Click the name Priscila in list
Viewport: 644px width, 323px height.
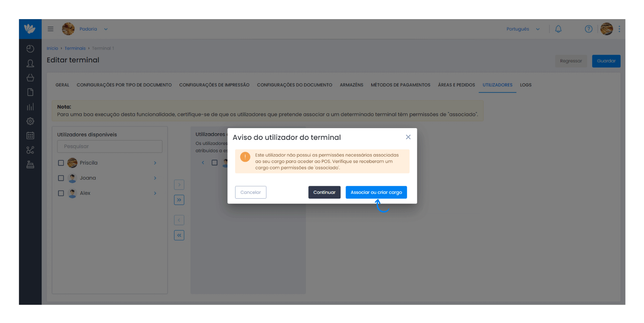pos(89,163)
